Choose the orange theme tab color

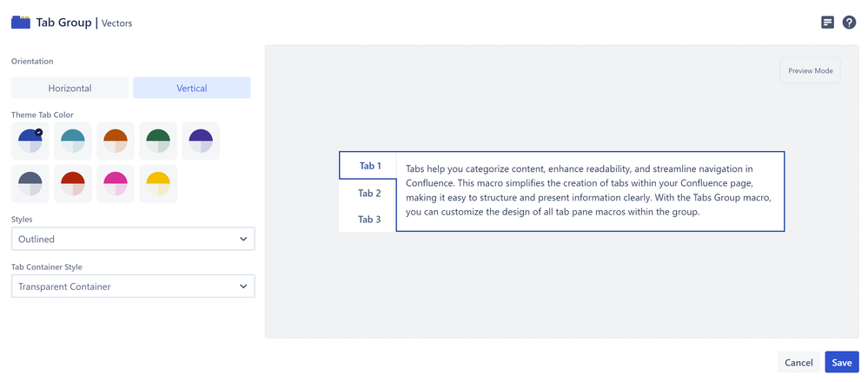[x=116, y=141]
